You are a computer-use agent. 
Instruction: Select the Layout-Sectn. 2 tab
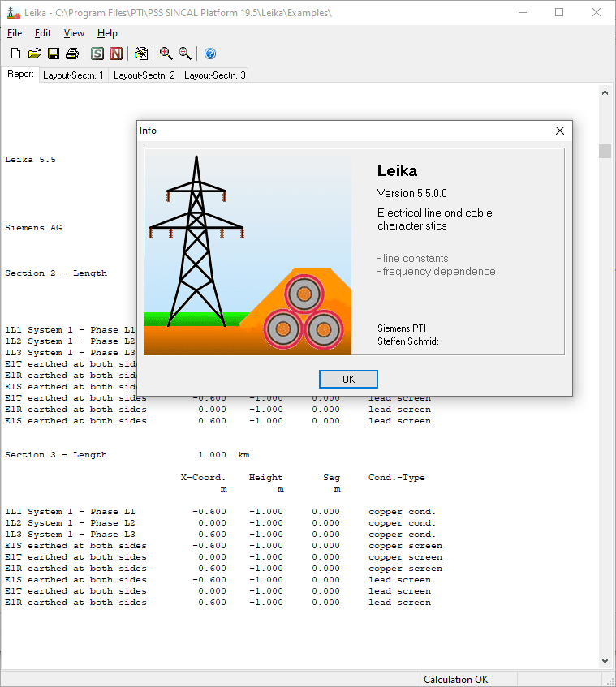pyautogui.click(x=144, y=75)
